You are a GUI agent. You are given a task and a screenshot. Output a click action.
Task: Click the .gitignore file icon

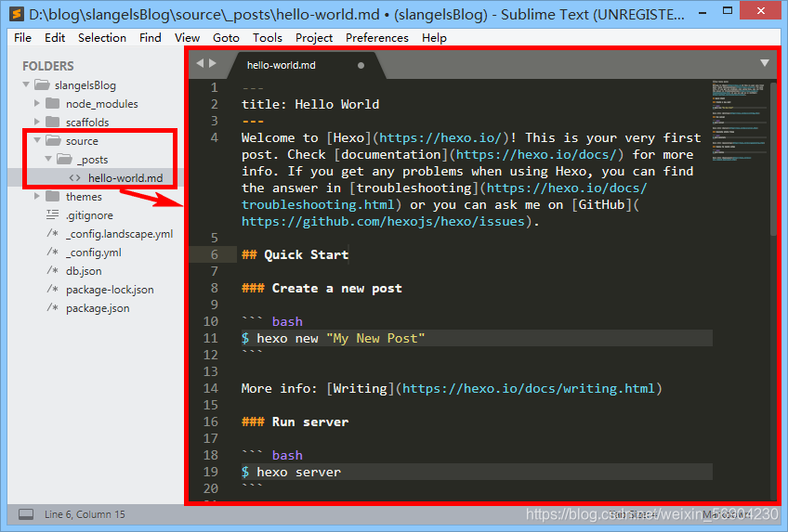pyautogui.click(x=52, y=214)
